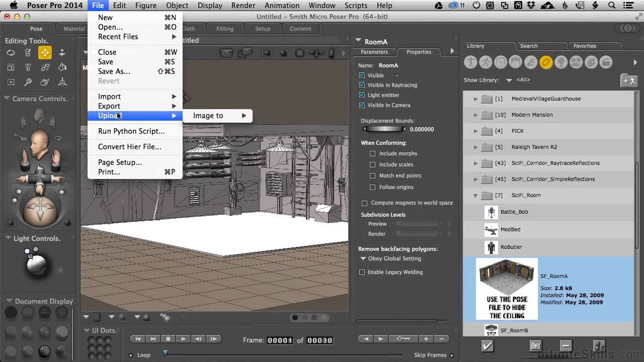Apply library item with checkmark button

coord(488,346)
